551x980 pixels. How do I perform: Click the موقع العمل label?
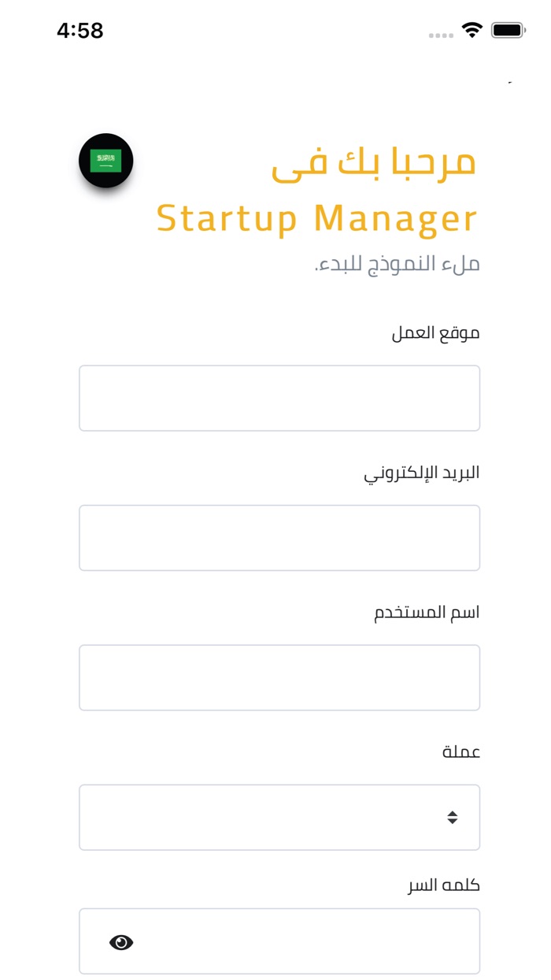435,332
